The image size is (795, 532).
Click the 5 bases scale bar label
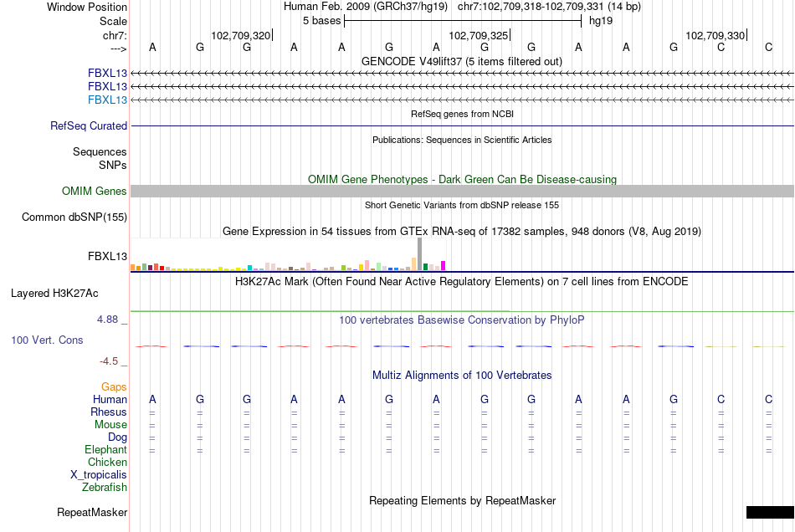click(x=321, y=21)
